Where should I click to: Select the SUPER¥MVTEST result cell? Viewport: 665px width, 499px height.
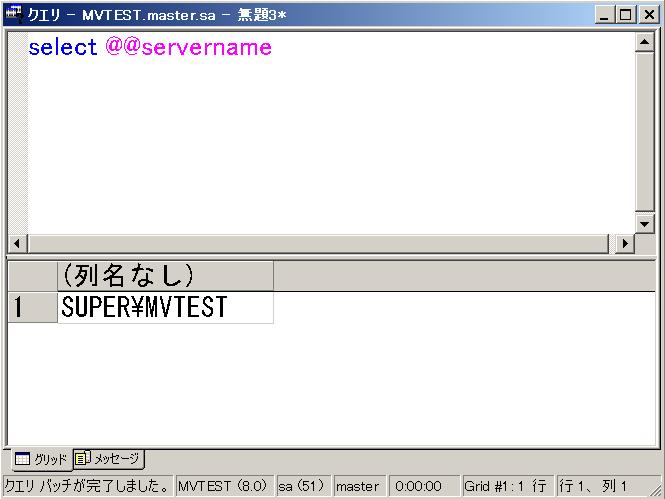tap(165, 308)
